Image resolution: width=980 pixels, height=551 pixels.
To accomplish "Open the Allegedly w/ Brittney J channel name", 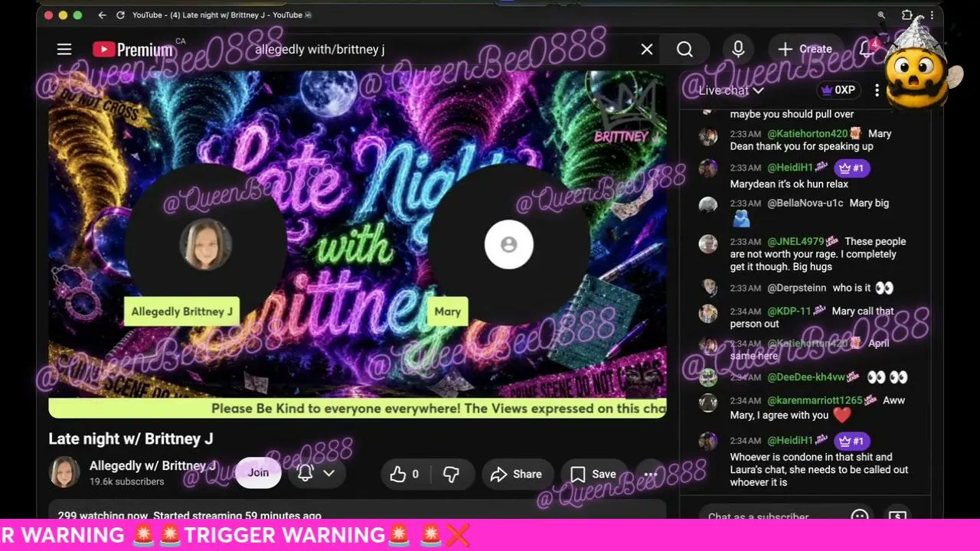I will tap(152, 465).
